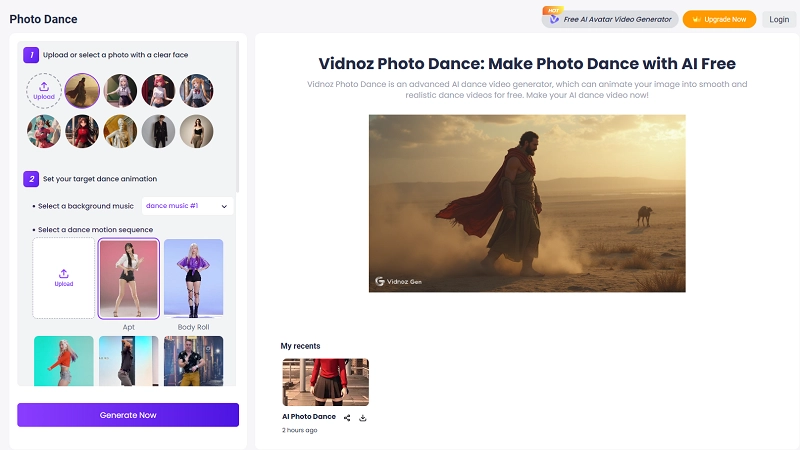Open the background music dropdown

click(x=187, y=206)
